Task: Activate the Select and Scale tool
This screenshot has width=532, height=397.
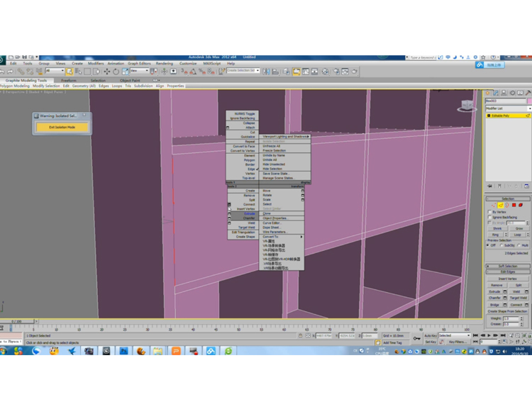Action: pos(125,71)
